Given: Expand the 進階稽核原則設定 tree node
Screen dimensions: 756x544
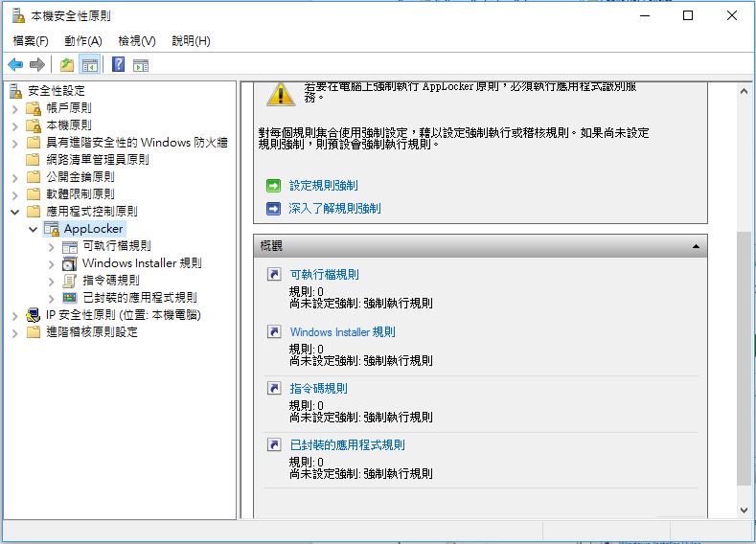Looking at the screenshot, I should pyautogui.click(x=15, y=333).
